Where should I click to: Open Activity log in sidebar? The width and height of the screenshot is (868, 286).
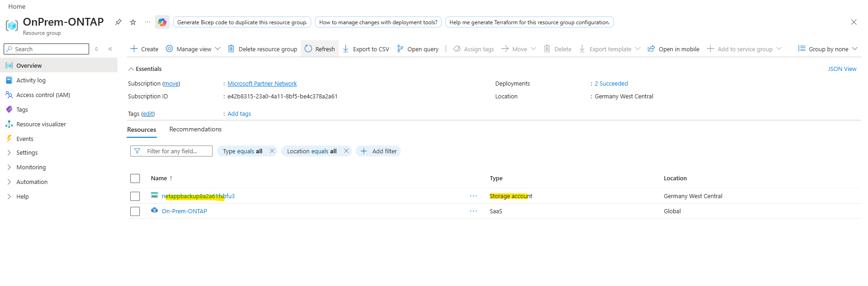pos(31,81)
